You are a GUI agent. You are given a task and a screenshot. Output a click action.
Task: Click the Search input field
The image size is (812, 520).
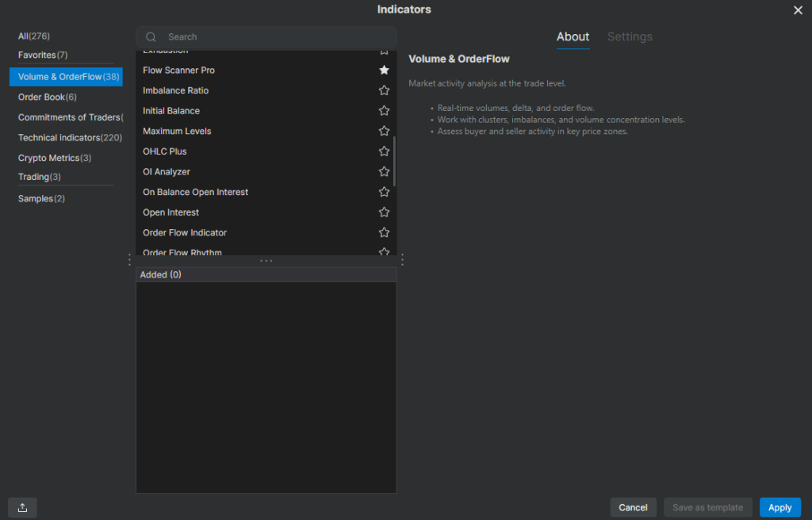(x=266, y=36)
